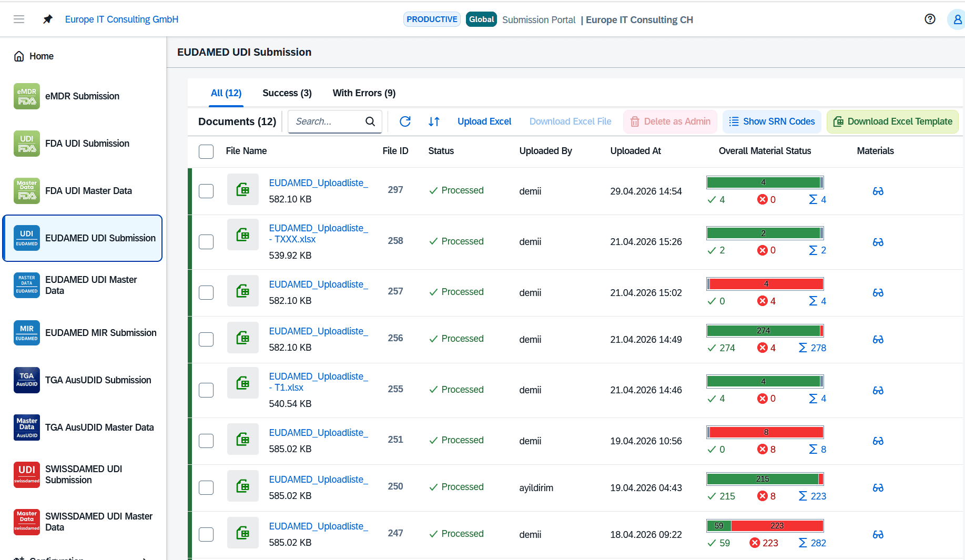Open the help question mark icon
965x560 pixels.
click(930, 19)
